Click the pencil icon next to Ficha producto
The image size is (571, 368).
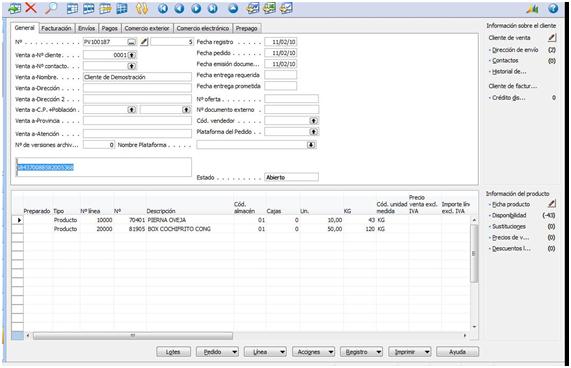pos(552,204)
